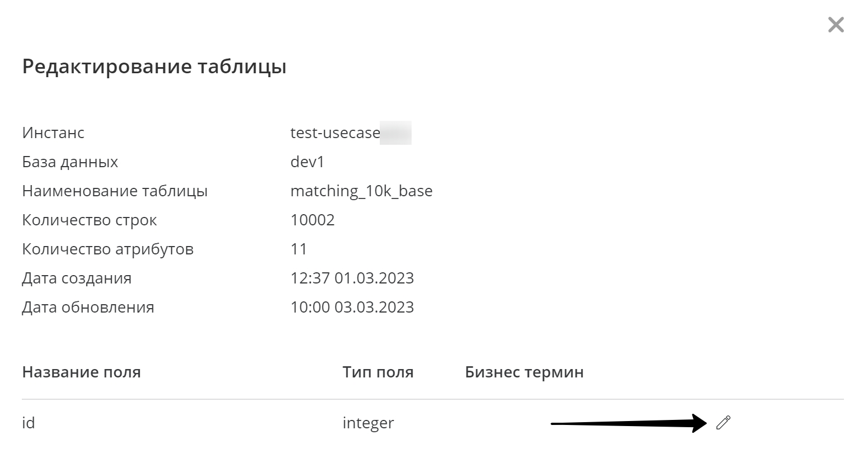The image size is (868, 449).
Task: Click the "Дата обновления" label
Action: [88, 308]
